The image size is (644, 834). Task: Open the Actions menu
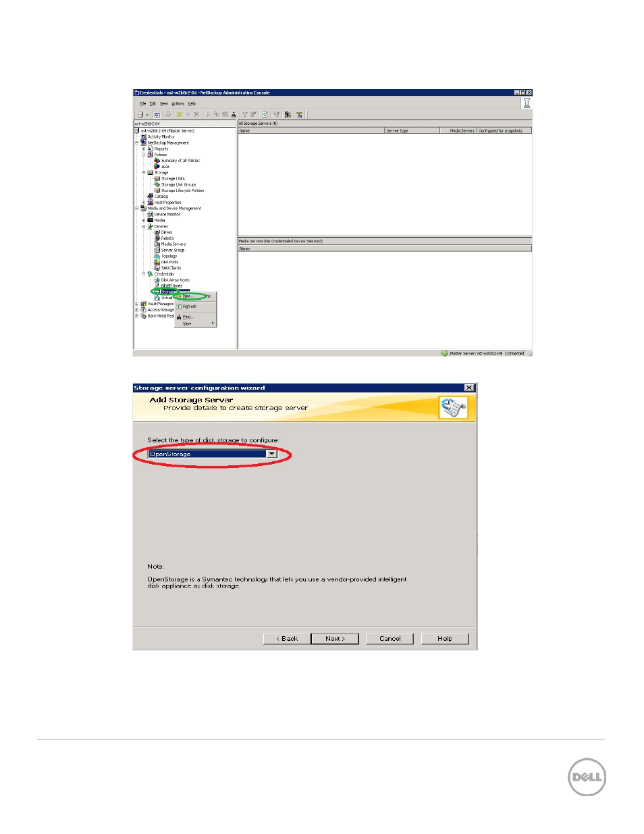178,104
